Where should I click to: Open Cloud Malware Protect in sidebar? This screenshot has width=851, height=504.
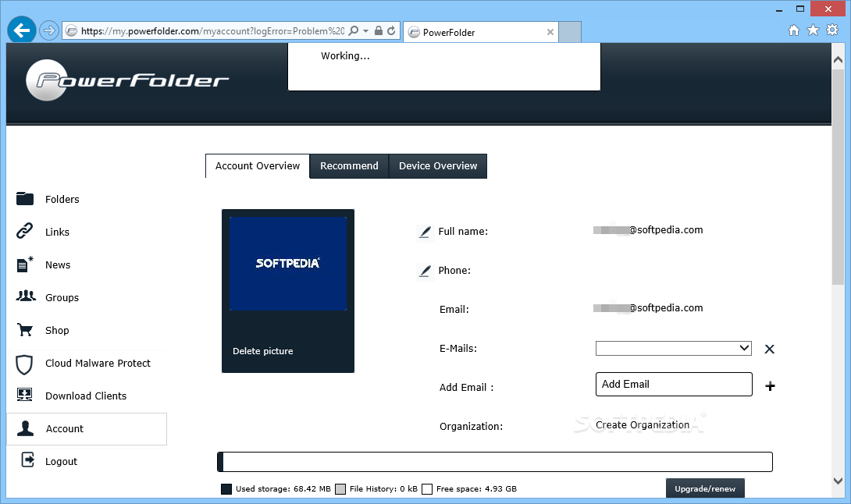98,364
